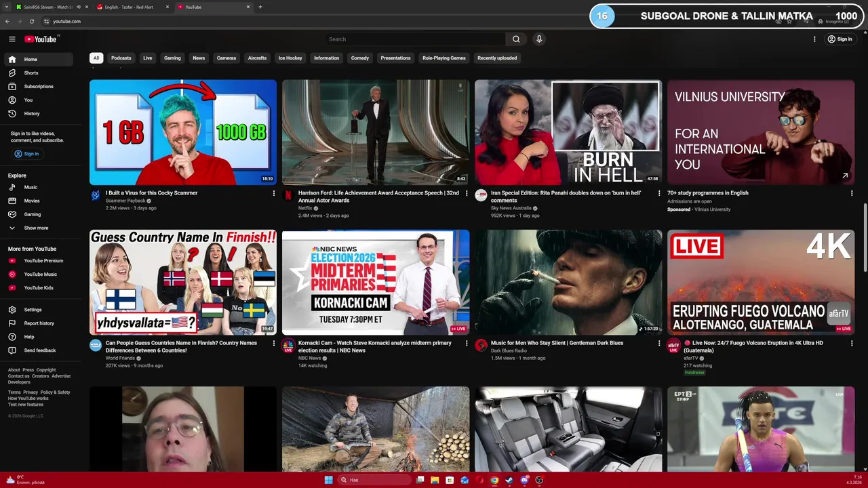Open Windows Start menu

pyautogui.click(x=328, y=480)
